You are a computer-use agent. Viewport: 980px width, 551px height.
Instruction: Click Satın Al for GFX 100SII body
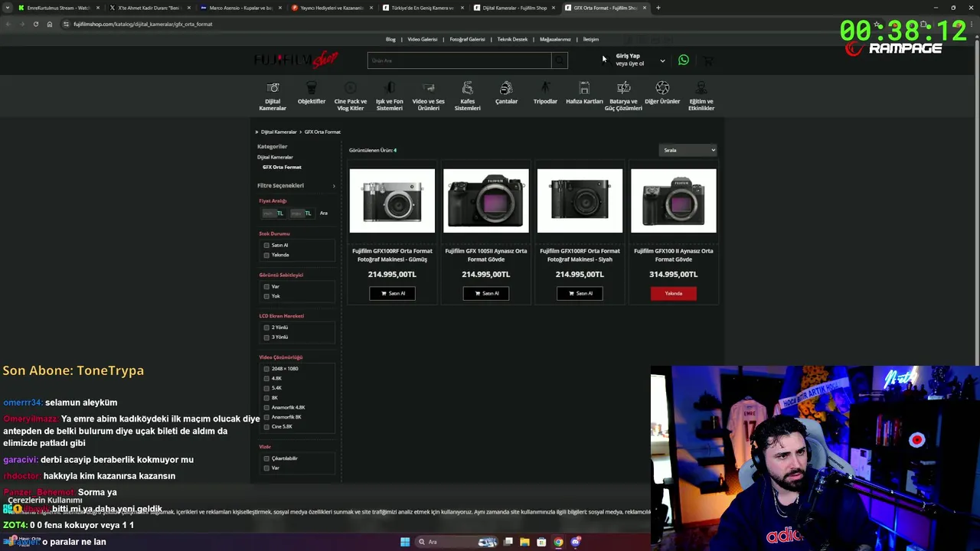pyautogui.click(x=486, y=293)
